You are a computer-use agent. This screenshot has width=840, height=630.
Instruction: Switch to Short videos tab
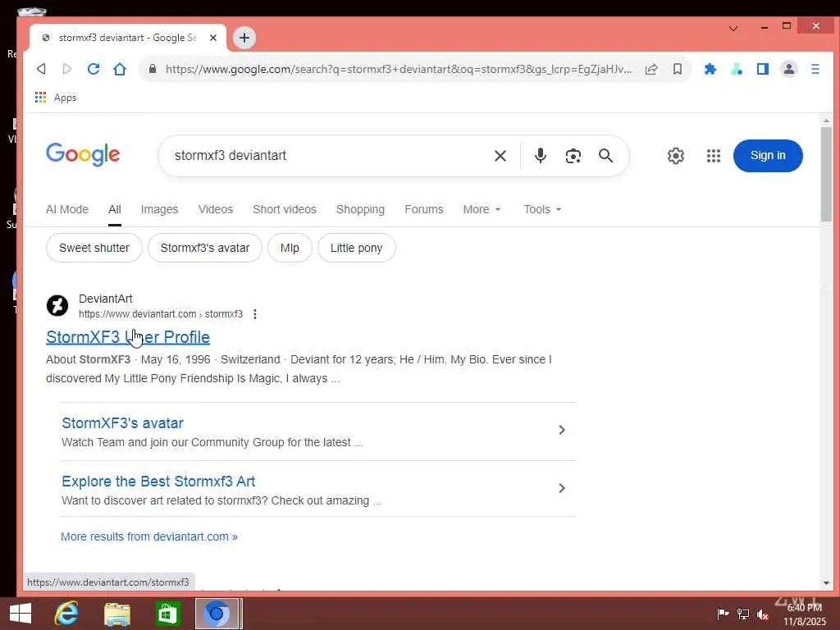tap(285, 209)
